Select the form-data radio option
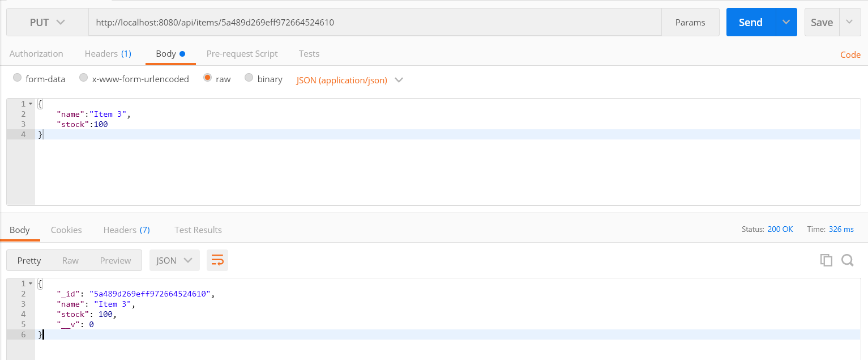868x360 pixels. (18, 78)
